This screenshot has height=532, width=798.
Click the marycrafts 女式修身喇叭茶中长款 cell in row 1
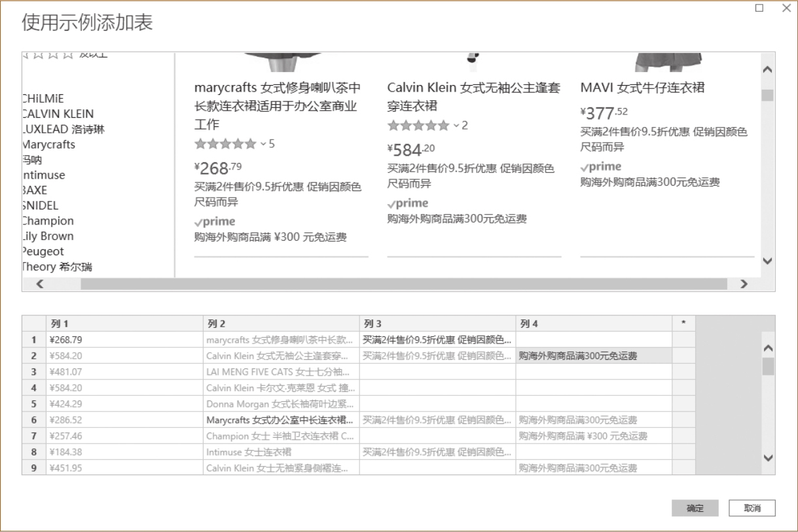(x=281, y=340)
